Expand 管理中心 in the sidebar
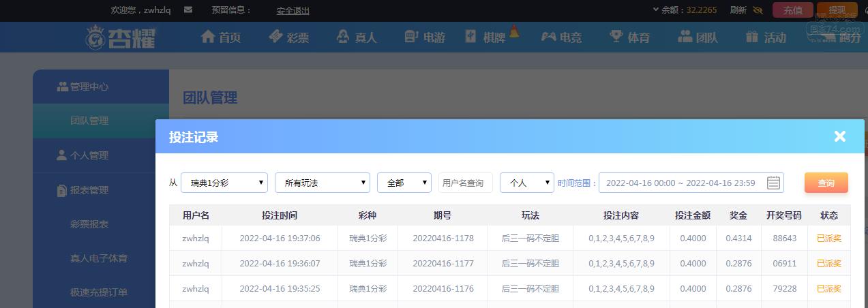Viewport: 868px width, 308px height. pos(101,87)
